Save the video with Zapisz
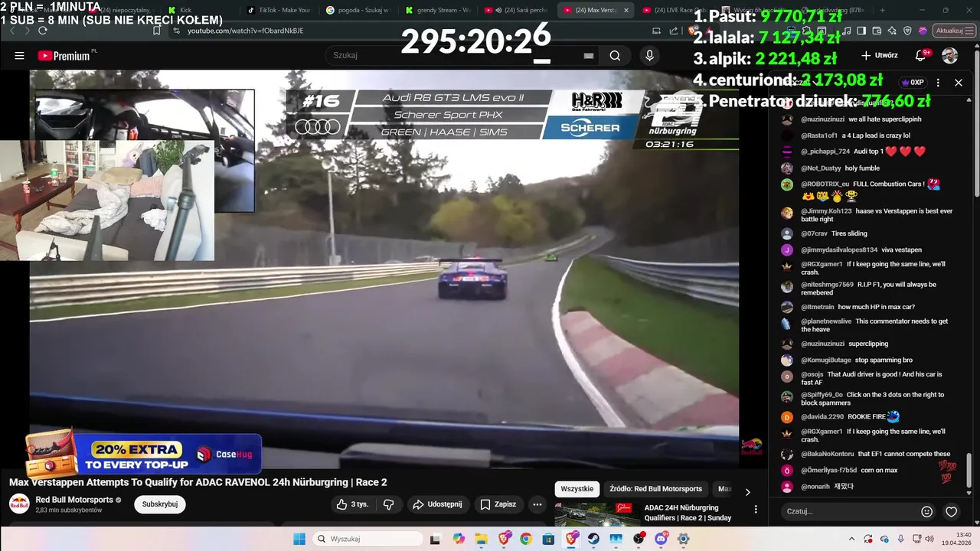This screenshot has height=551, width=980. (x=498, y=504)
